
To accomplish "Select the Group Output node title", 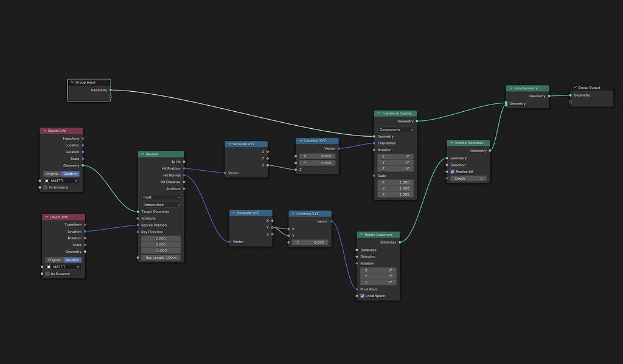I will [x=589, y=88].
